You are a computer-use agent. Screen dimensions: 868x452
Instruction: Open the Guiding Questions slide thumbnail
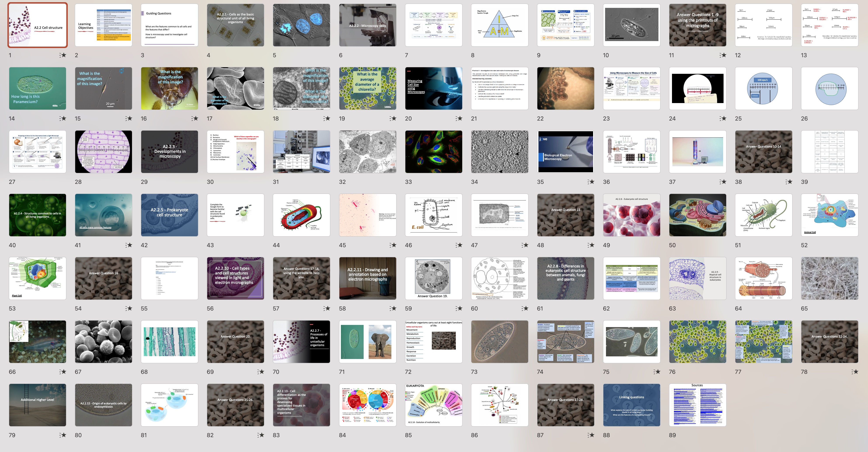(x=170, y=25)
